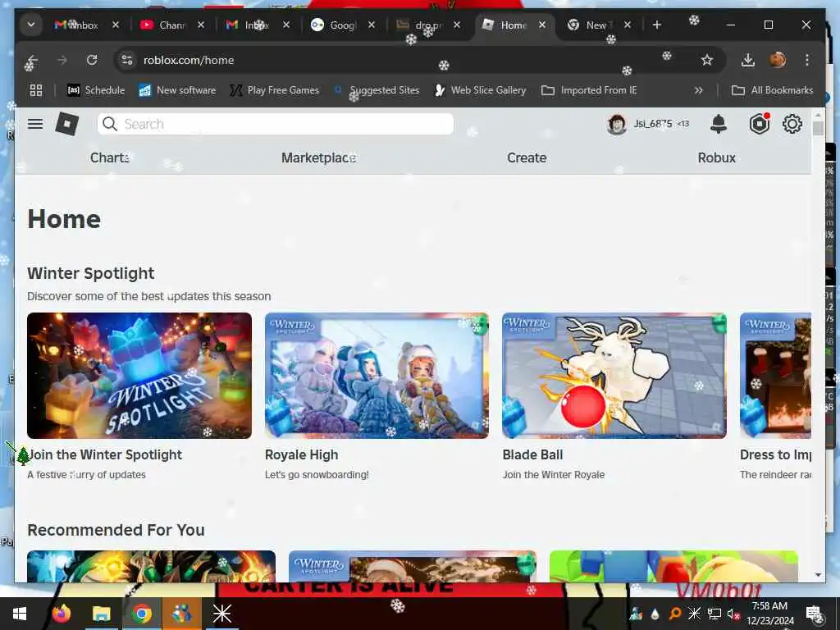Viewport: 840px width, 630px height.
Task: Click the scrollbar down arrow
Action: click(818, 575)
